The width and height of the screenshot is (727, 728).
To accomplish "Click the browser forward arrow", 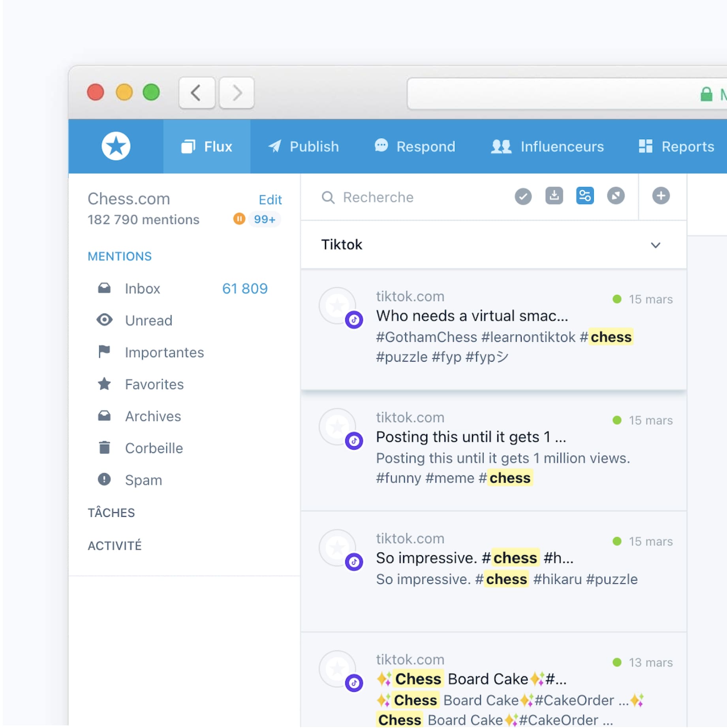I will coord(237,93).
